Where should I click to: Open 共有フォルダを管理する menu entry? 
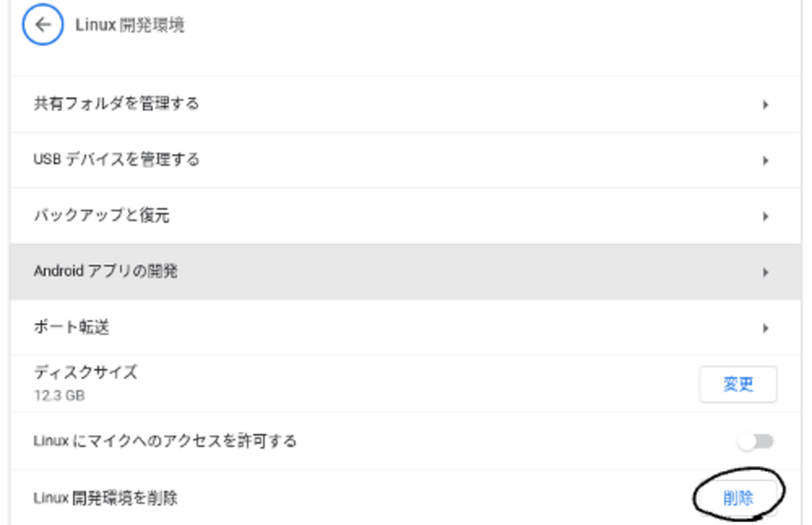tap(116, 103)
